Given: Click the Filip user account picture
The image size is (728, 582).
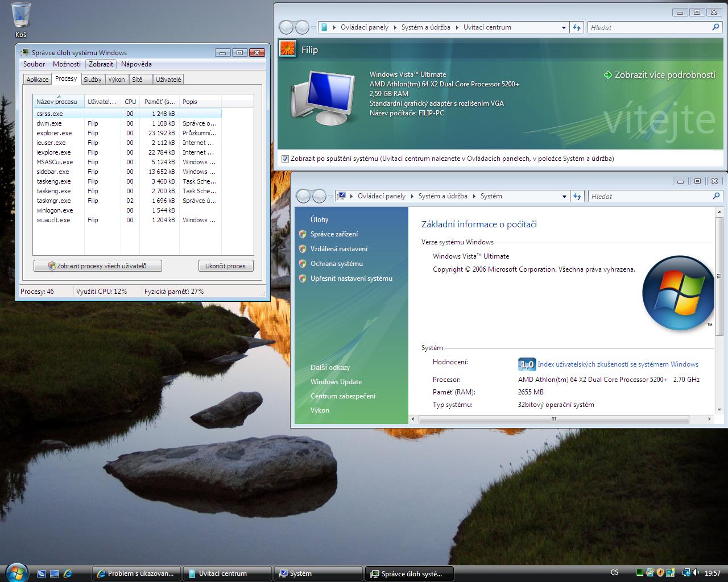Looking at the screenshot, I should pos(288,49).
